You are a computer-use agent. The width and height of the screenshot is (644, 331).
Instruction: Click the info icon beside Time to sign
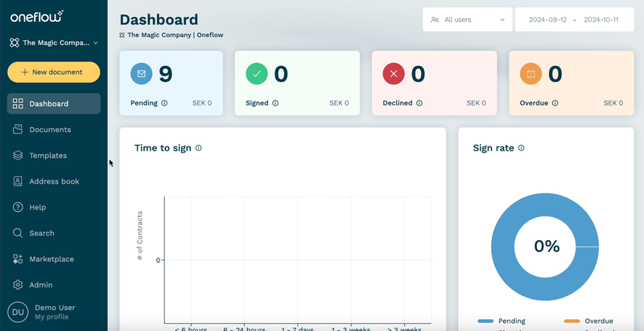tap(198, 148)
